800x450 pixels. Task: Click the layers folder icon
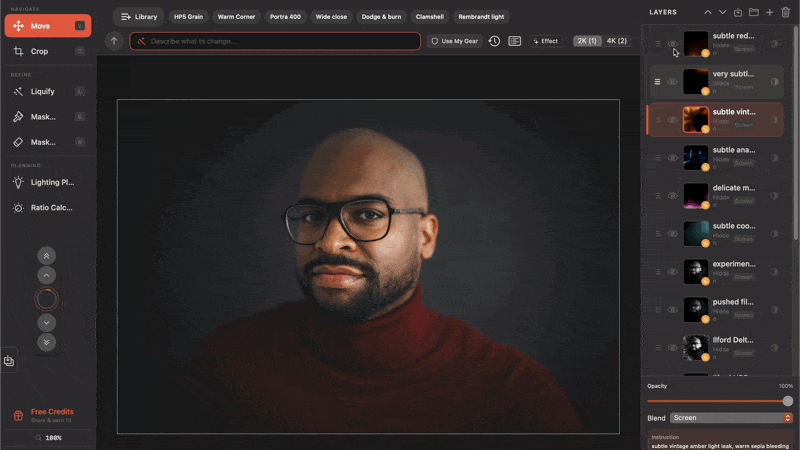(x=753, y=12)
